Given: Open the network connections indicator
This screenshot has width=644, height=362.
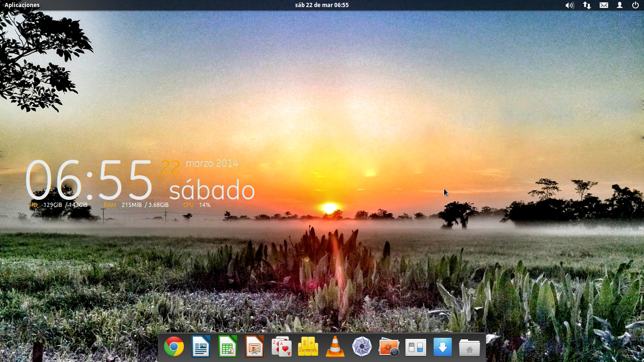Looking at the screenshot, I should (587, 5).
